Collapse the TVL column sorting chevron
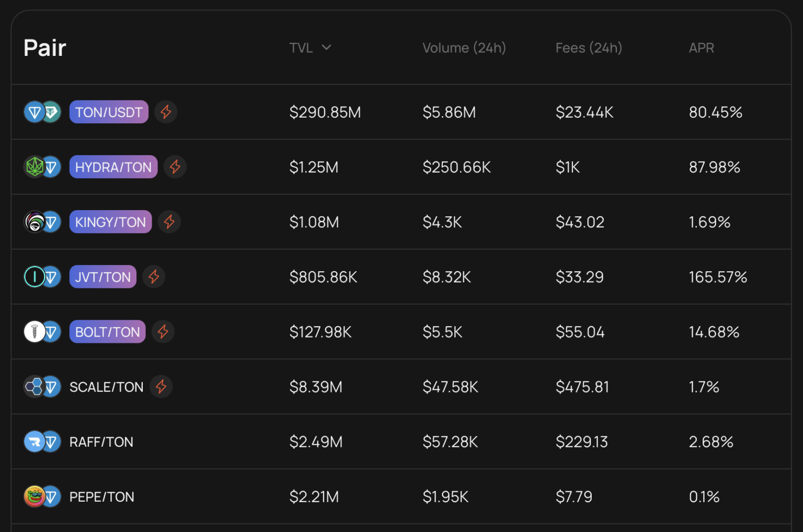803x532 pixels. tap(327, 47)
